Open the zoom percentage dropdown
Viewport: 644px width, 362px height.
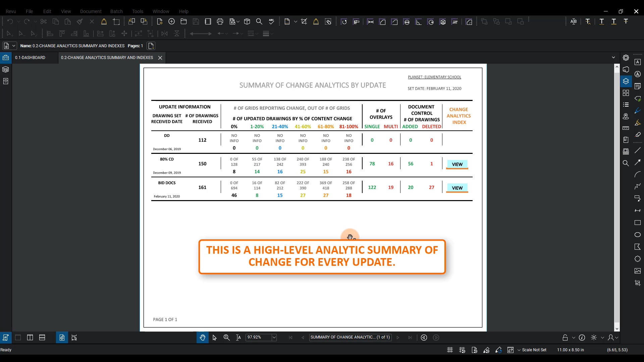tap(274, 338)
